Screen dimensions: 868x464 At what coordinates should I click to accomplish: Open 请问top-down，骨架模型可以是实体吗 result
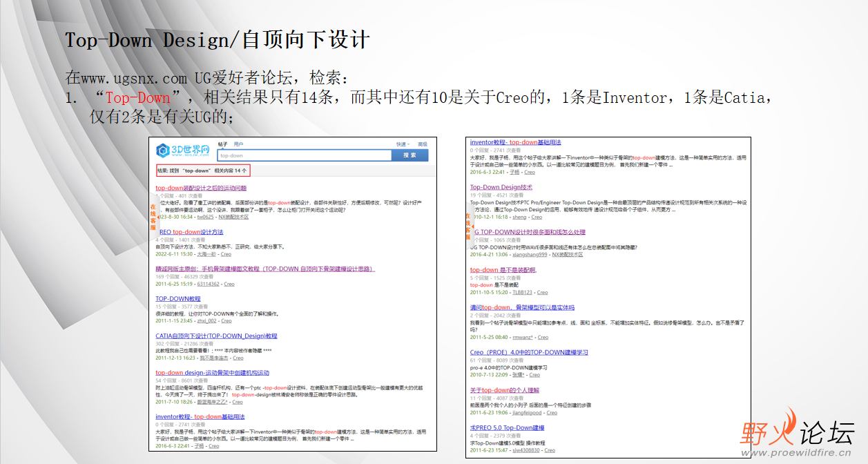tap(522, 307)
